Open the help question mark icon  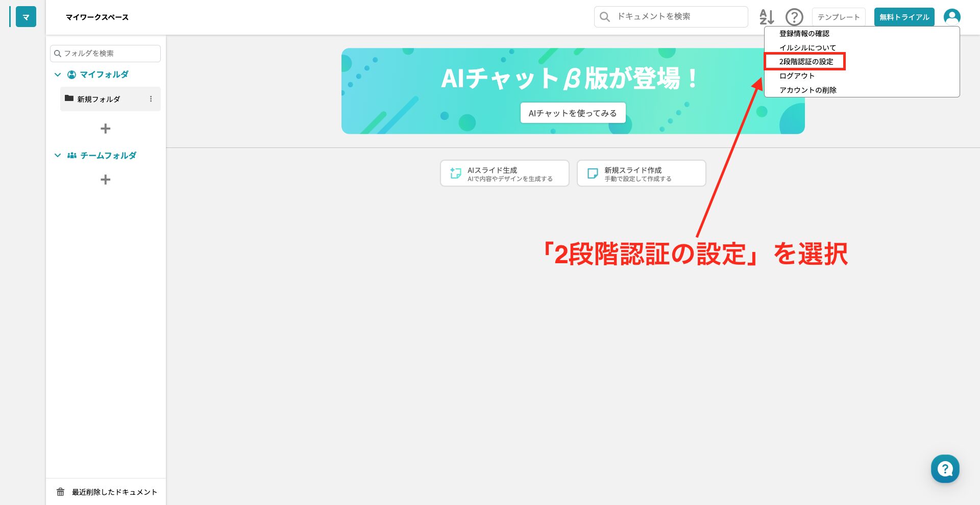(x=794, y=17)
